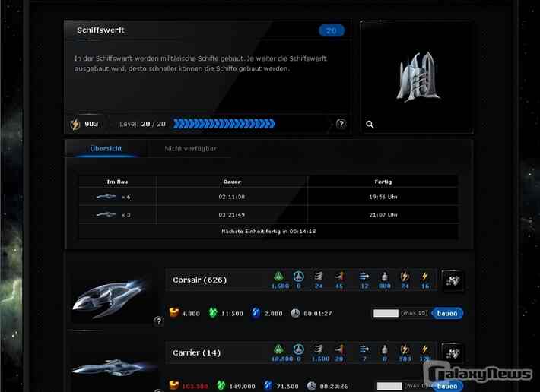Click the Fertig column header
The height and width of the screenshot is (392, 540).
point(383,182)
